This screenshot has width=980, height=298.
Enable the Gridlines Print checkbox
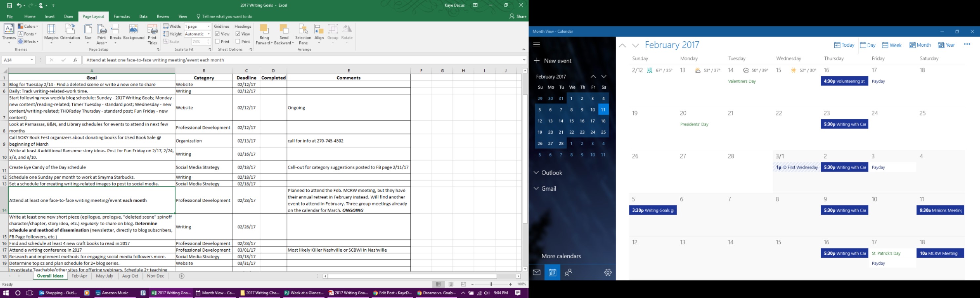(217, 41)
